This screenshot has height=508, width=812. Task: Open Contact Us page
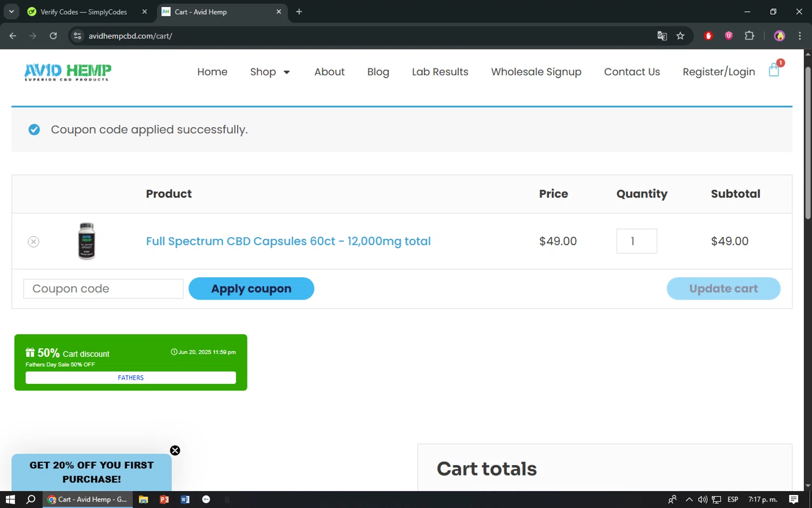pos(632,71)
